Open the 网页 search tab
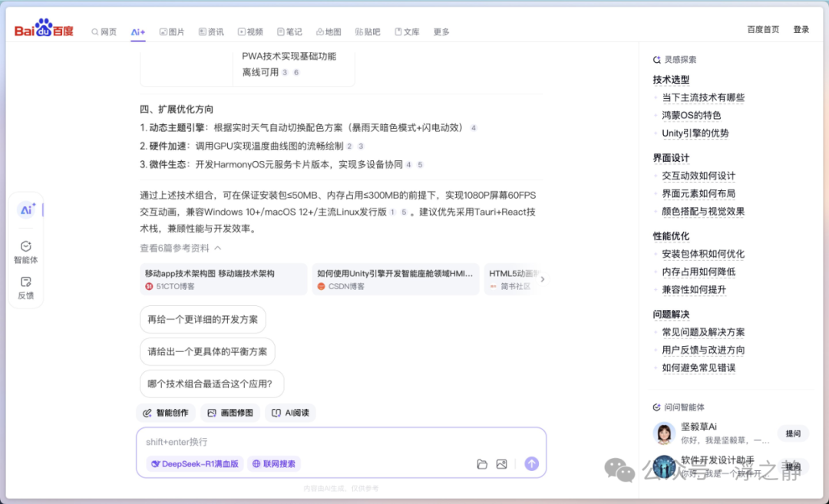The height and width of the screenshot is (504, 829). click(x=104, y=31)
